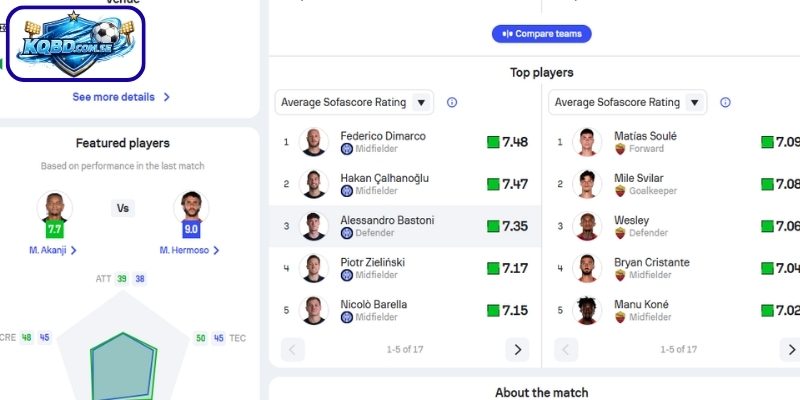Select the Alessandro Bastoni player row
Image resolution: width=800 pixels, height=400 pixels.
point(405,226)
